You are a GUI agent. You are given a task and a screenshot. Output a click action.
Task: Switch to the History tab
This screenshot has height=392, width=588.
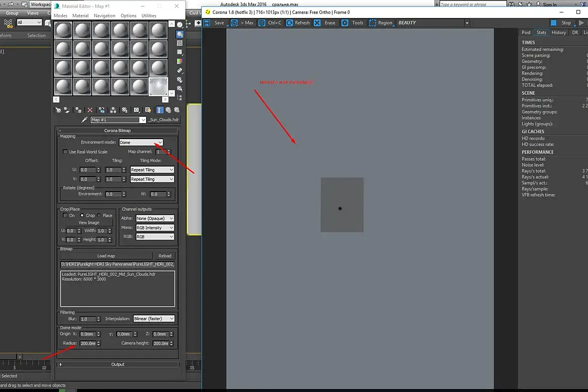tap(559, 33)
